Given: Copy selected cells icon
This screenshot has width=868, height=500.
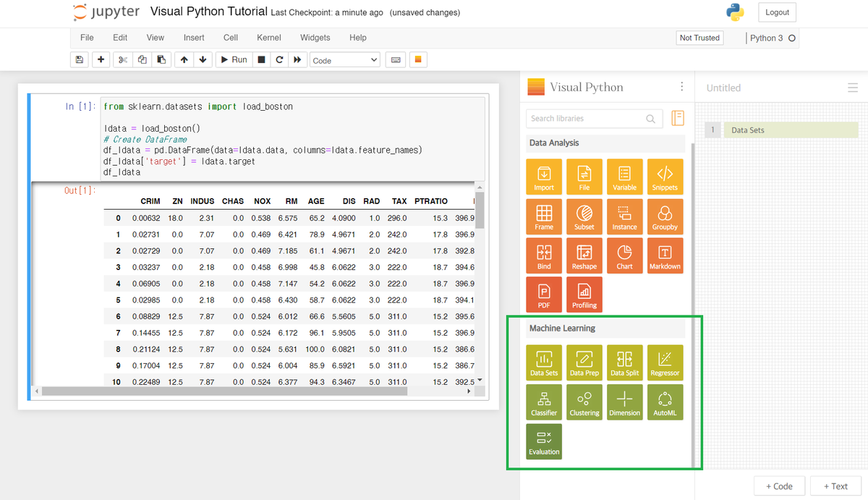Looking at the screenshot, I should click(142, 60).
